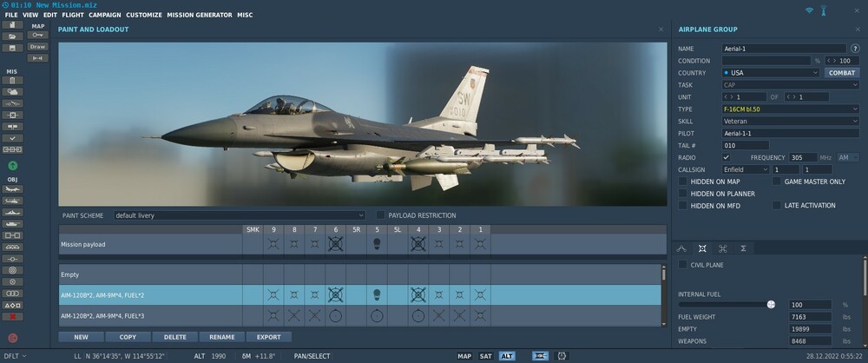868x363 pixels.
Task: Open the TASK CAP dropdown
Action: click(x=791, y=85)
